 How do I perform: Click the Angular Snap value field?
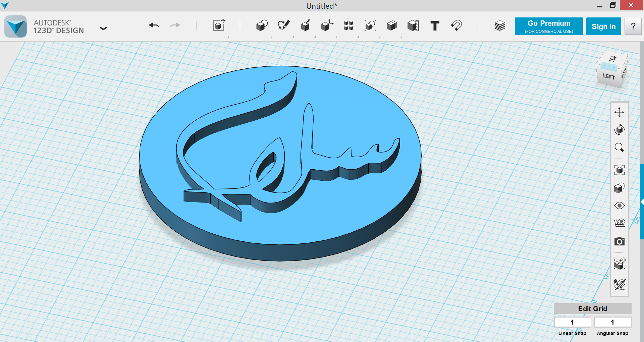pos(612,322)
